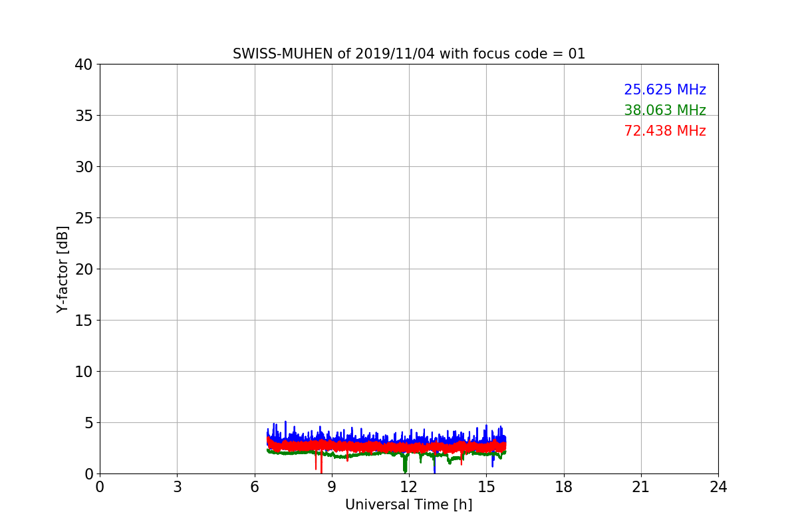Click the Universal Time [h] axis label
The height and width of the screenshot is (532, 798).
408,505
